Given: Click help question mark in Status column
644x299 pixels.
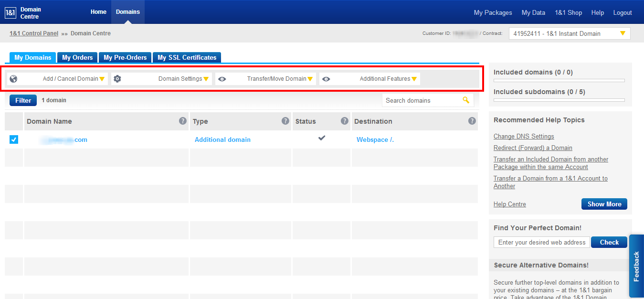Looking at the screenshot, I should click(x=344, y=121).
